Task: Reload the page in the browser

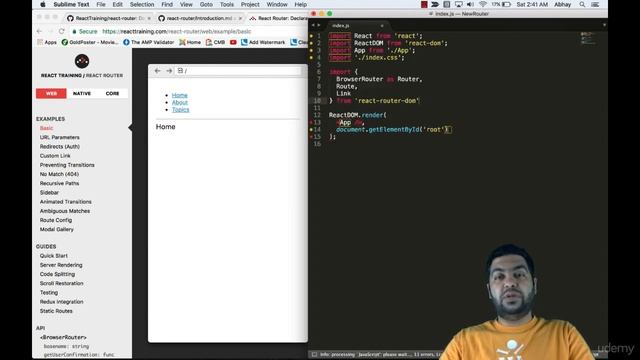Action: (x=62, y=31)
